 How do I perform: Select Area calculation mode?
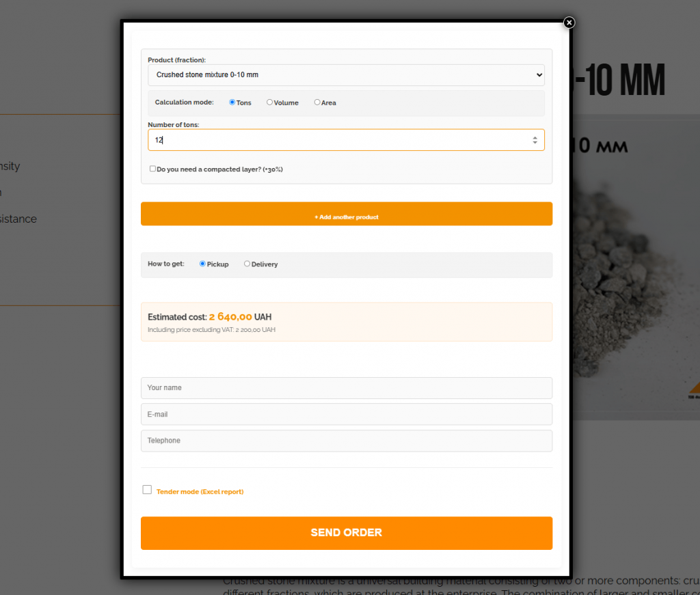pyautogui.click(x=317, y=102)
